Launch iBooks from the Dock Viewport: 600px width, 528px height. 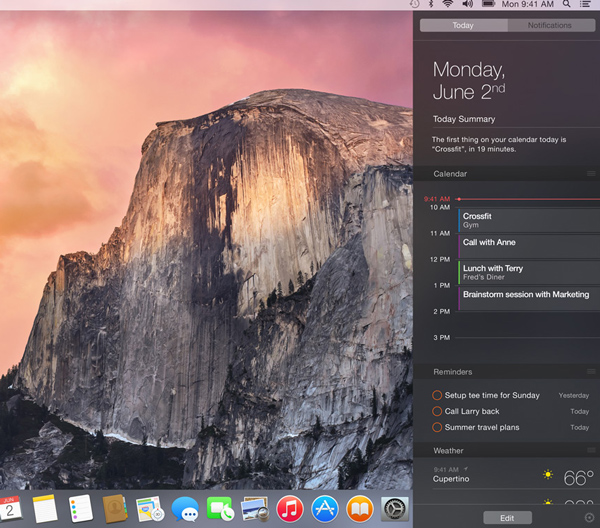click(360, 509)
